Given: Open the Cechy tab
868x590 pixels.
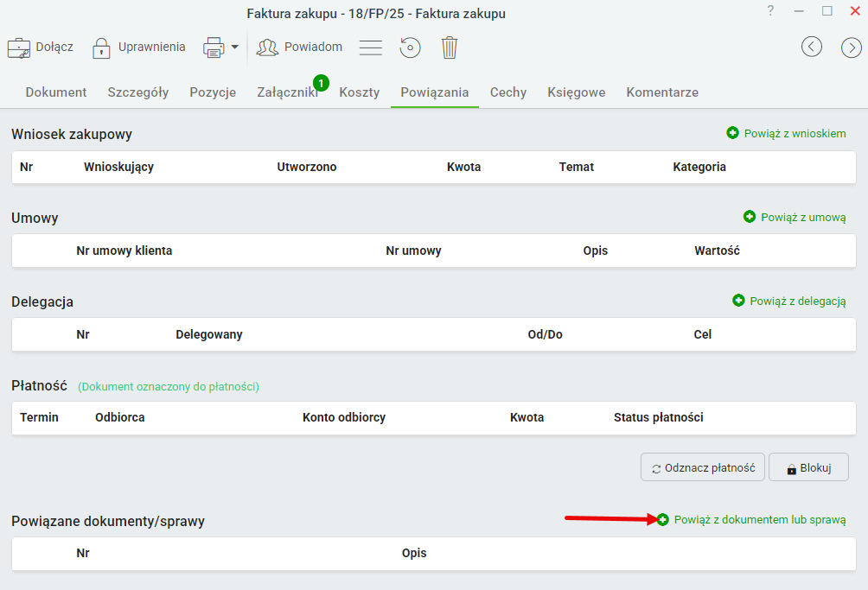Looking at the screenshot, I should coord(508,92).
